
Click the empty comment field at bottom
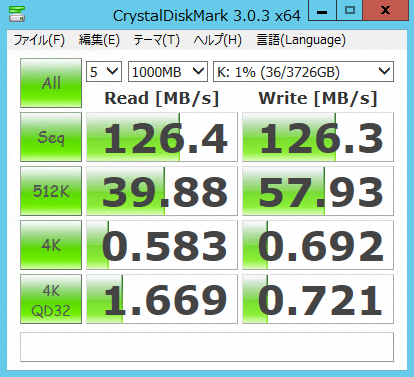pos(207,347)
